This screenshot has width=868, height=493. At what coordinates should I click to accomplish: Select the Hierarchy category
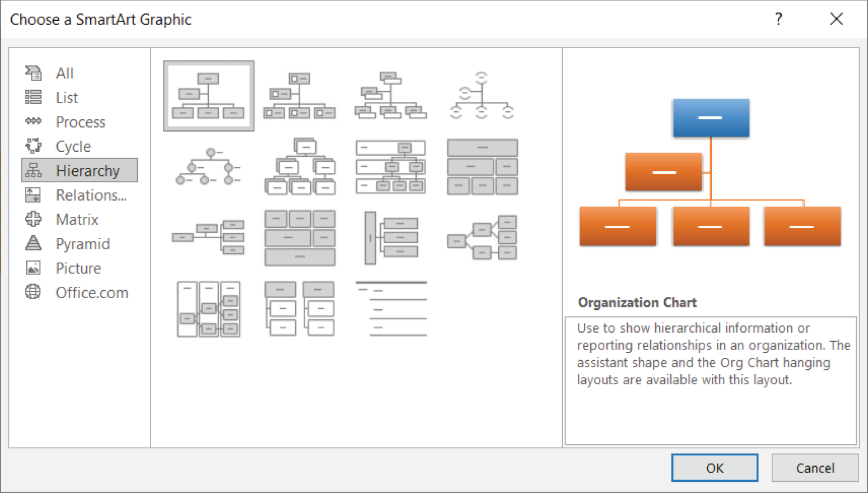pyautogui.click(x=80, y=170)
